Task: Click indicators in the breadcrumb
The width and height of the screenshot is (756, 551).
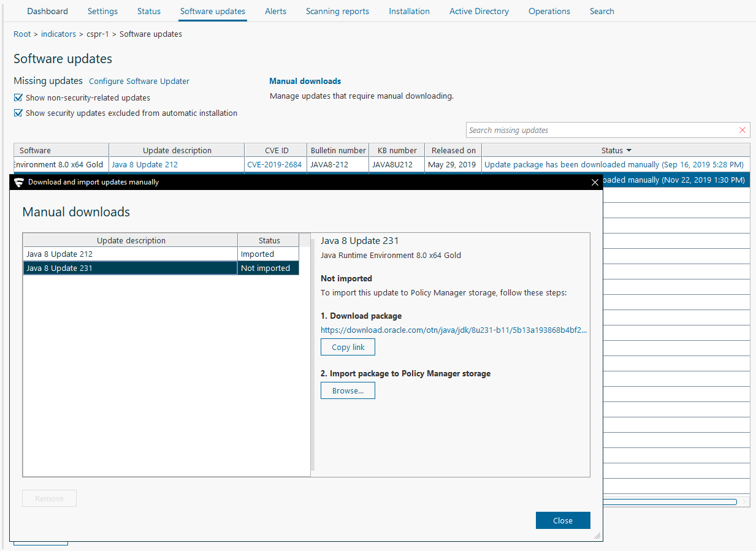Action: (58, 34)
